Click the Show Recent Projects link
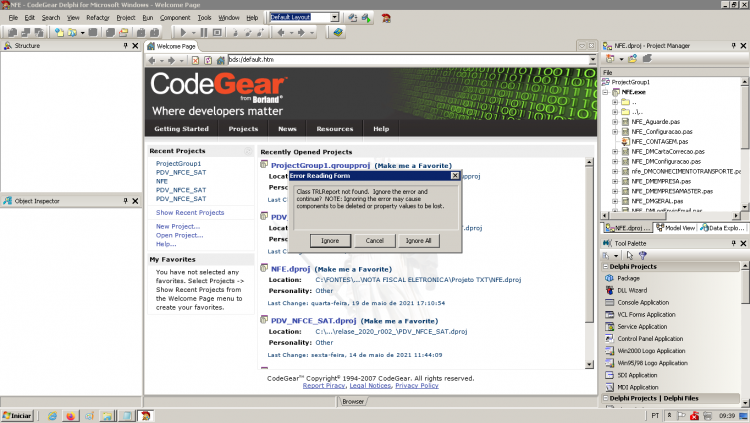Image resolution: width=750 pixels, height=423 pixels. coord(189,212)
